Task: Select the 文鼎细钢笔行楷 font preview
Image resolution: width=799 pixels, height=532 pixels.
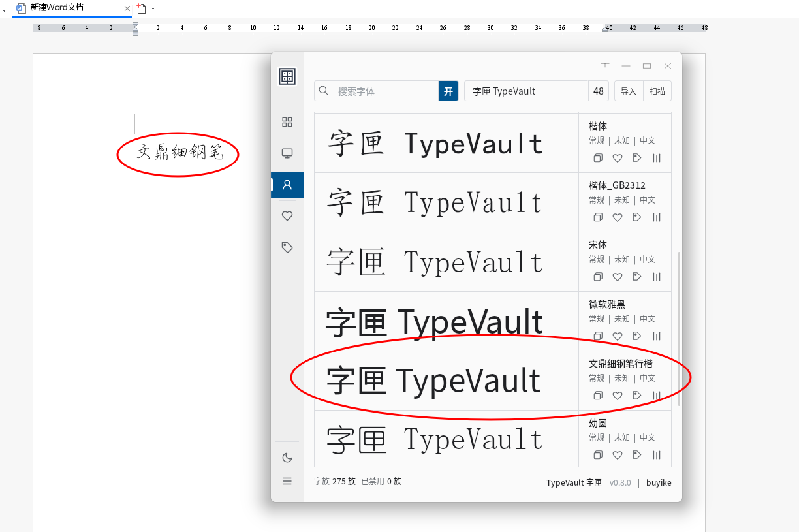Action: [x=446, y=381]
